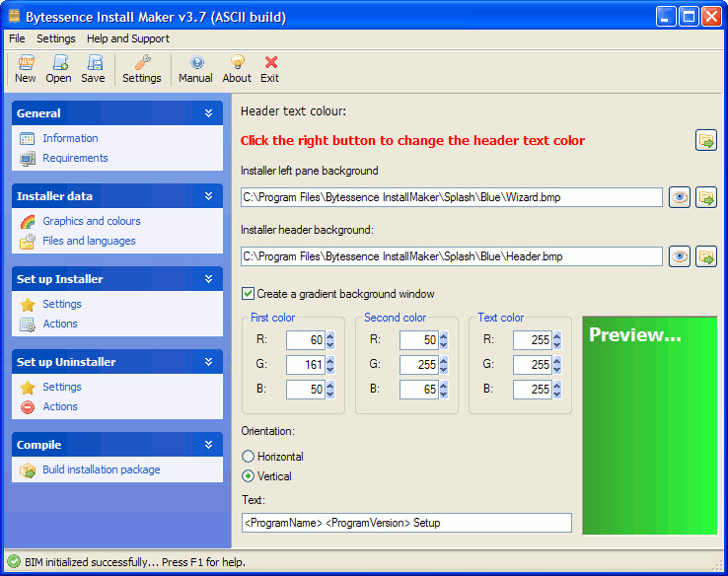Open Actions link under Set up Installer
Screen dimensions: 728x576
click(60, 324)
